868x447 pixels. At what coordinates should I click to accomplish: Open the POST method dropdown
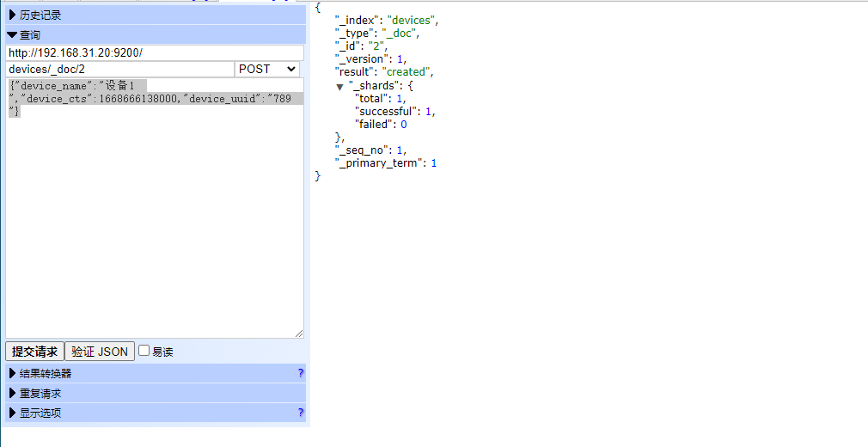268,69
